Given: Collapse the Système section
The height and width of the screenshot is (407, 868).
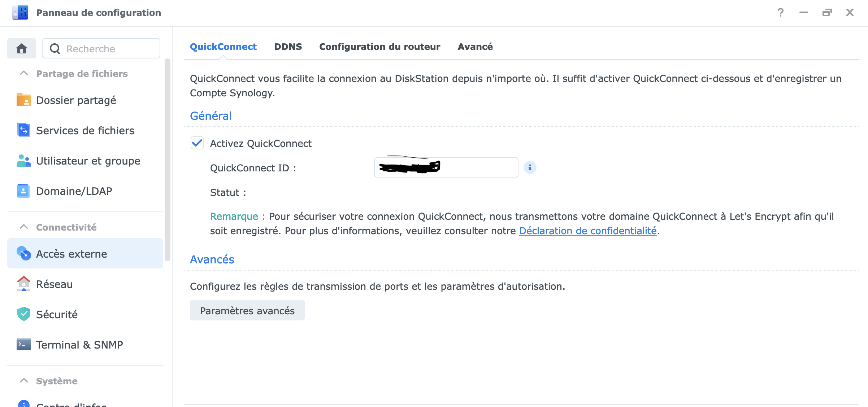Looking at the screenshot, I should click(24, 381).
